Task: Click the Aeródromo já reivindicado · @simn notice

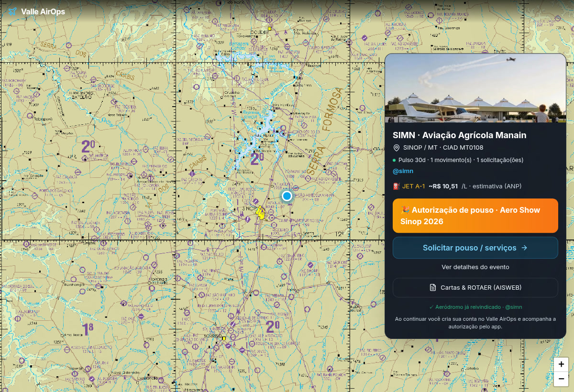Action: click(475, 307)
